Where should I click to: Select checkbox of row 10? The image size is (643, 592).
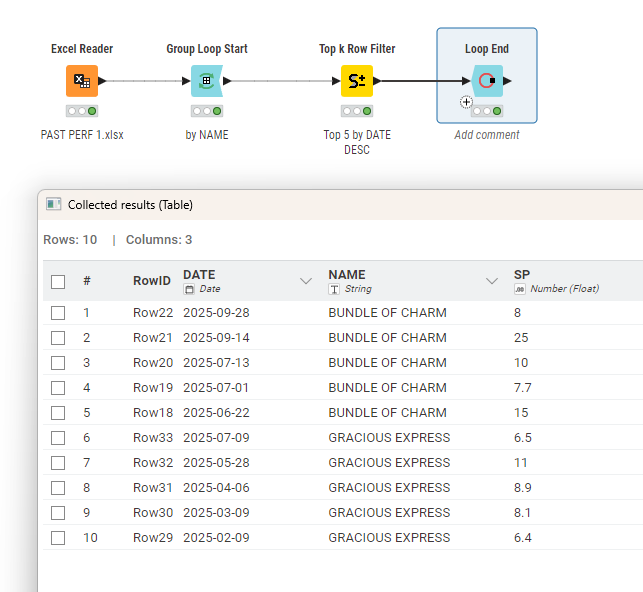[58, 538]
